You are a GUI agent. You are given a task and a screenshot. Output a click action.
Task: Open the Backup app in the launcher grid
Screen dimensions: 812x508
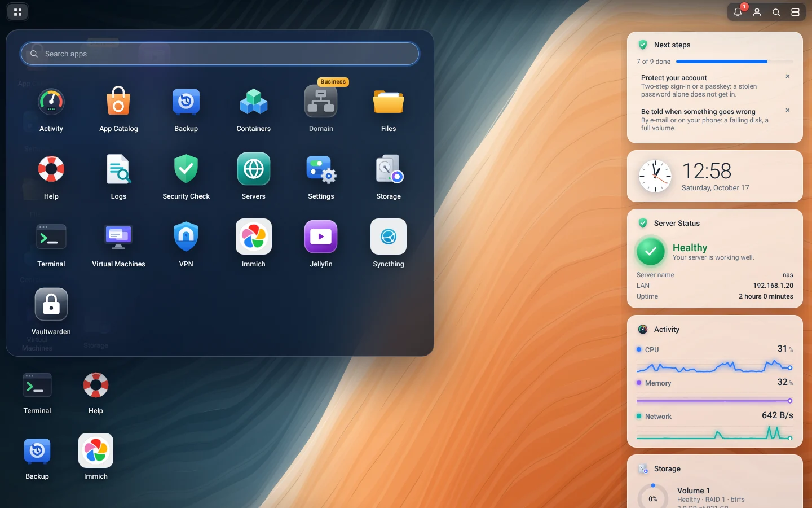point(186,110)
